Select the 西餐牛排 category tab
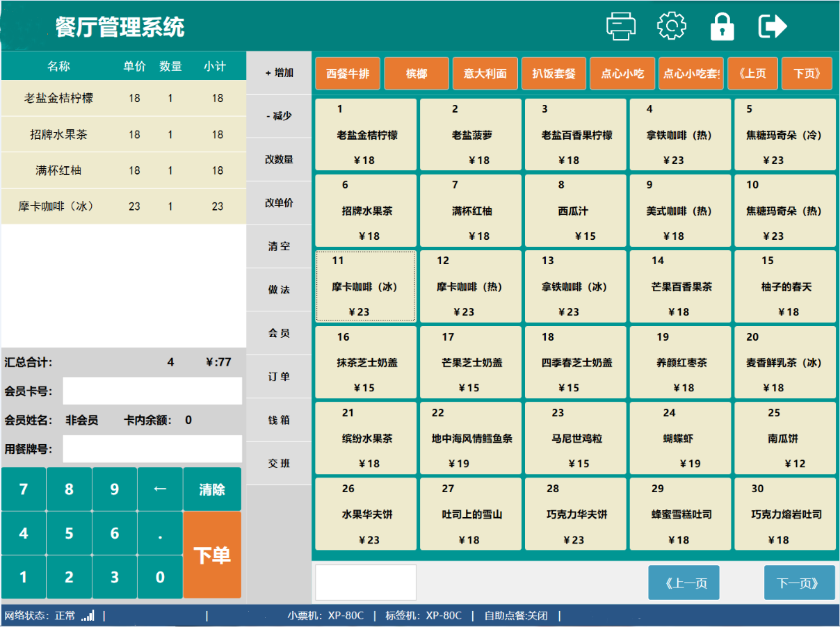Image resolution: width=840 pixels, height=627 pixels. pyautogui.click(x=348, y=74)
